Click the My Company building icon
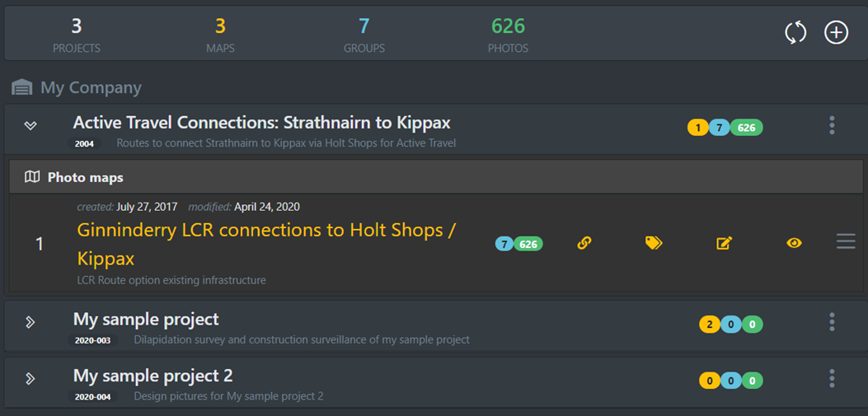The width and height of the screenshot is (868, 416). click(22, 88)
